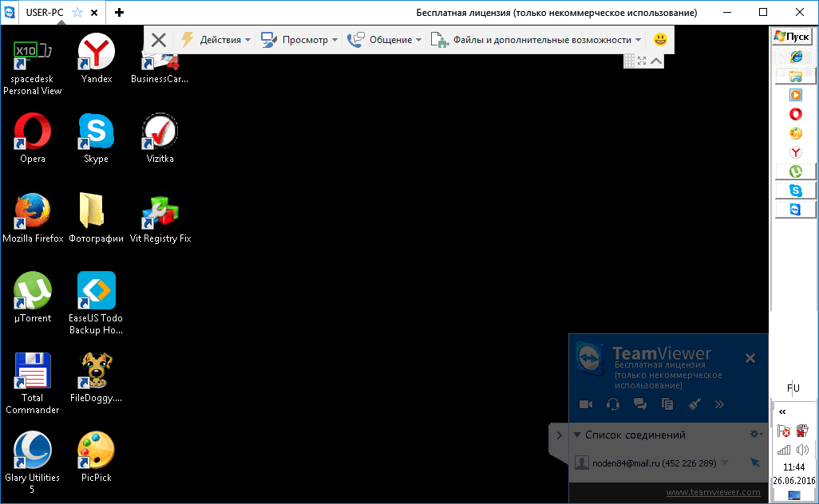819x504 pixels.
Task: Open File Explorer in remote taskbar
Action: click(x=796, y=77)
